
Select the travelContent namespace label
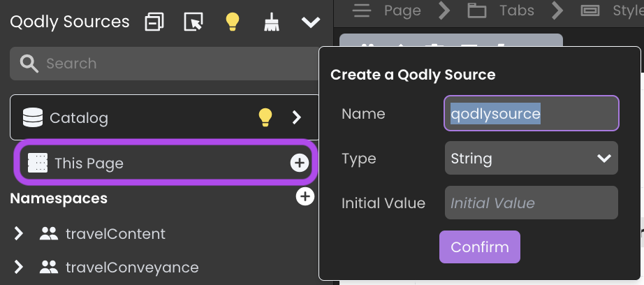115,234
